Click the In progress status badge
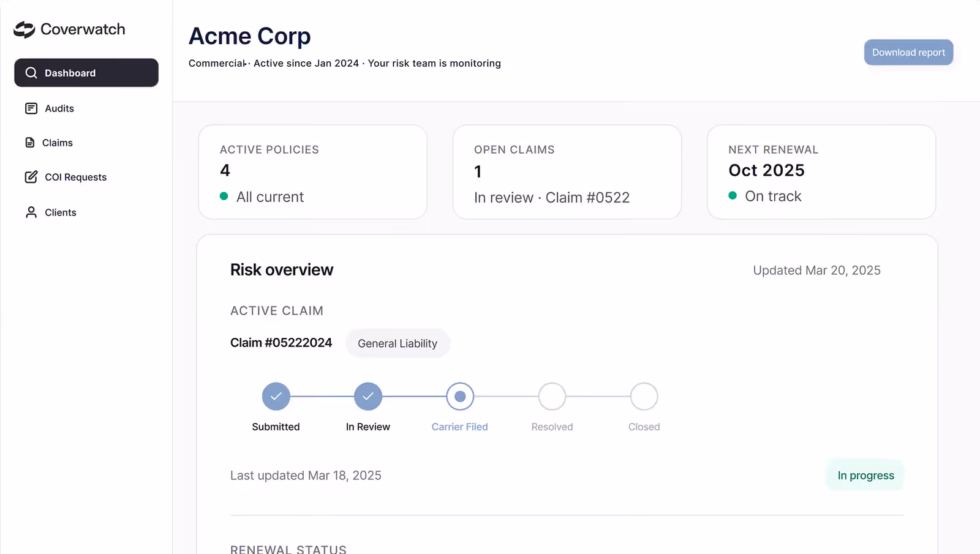Screen dimensions: 980x554 (x=865, y=476)
